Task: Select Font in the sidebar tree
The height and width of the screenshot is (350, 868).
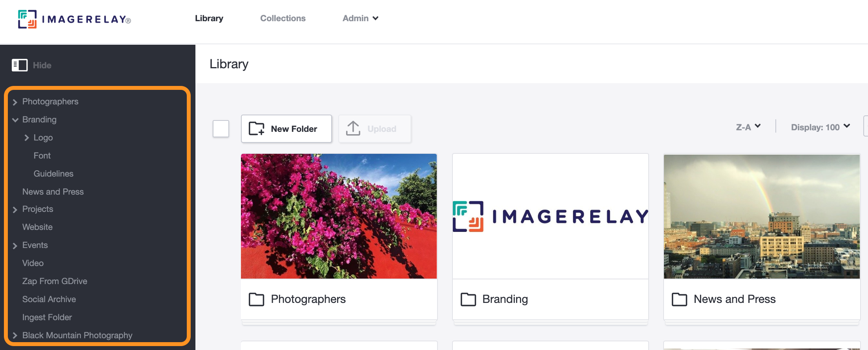Action: 42,156
